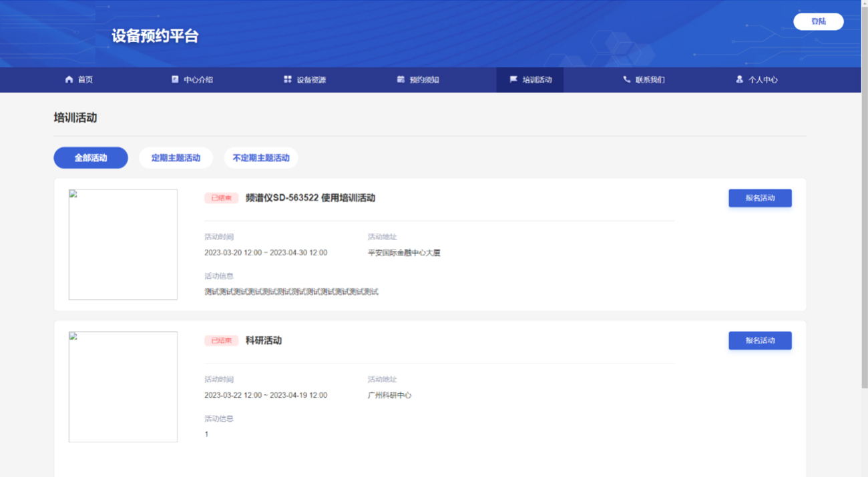
Task: Click the 个人中心 user icon
Action: click(739, 79)
